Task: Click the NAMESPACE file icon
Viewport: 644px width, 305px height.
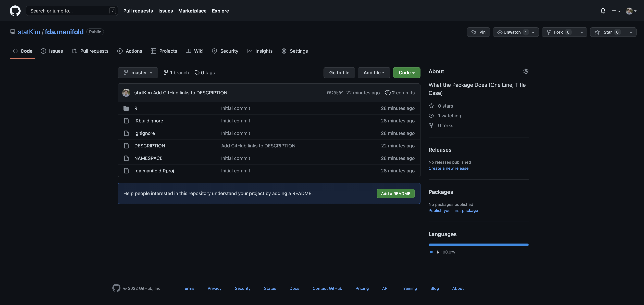Action: [126, 158]
